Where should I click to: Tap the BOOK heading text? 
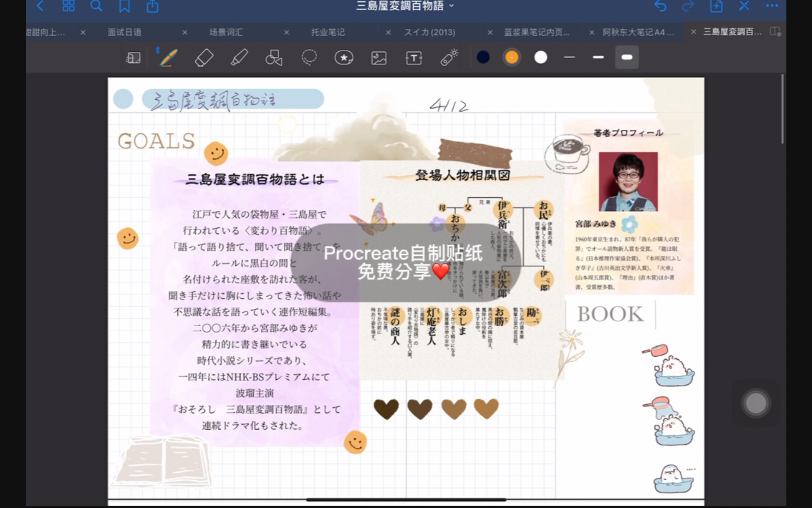[610, 314]
